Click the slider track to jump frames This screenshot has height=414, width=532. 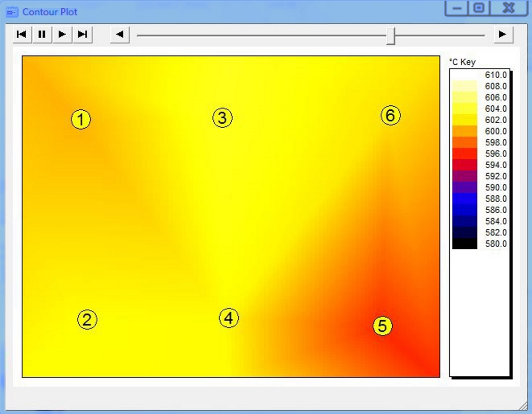pyautogui.click(x=270, y=35)
